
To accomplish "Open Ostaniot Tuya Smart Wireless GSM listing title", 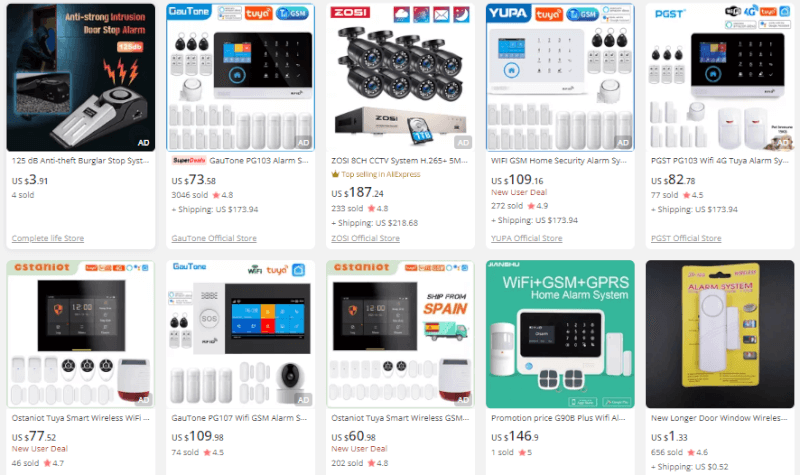I will [x=400, y=418].
